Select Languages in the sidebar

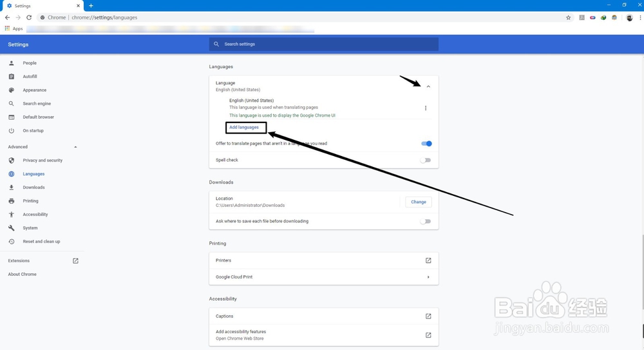(33, 174)
